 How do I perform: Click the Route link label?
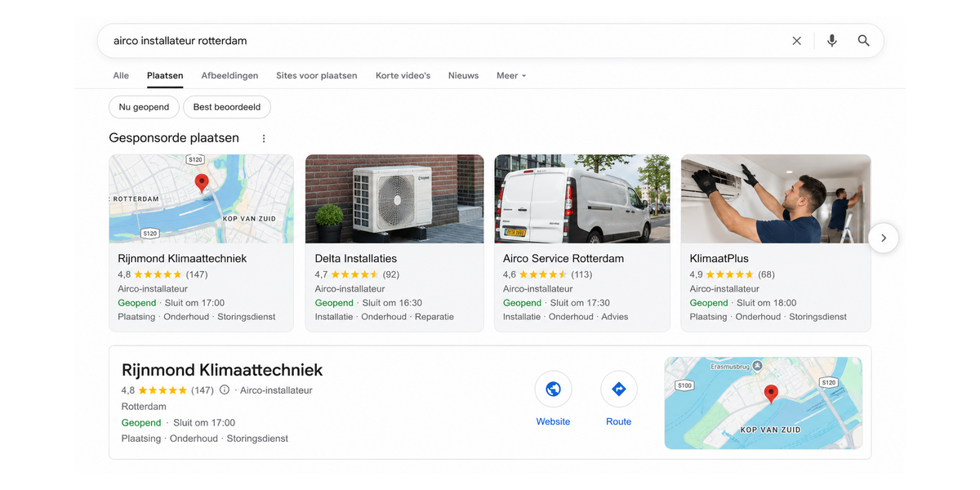click(618, 421)
